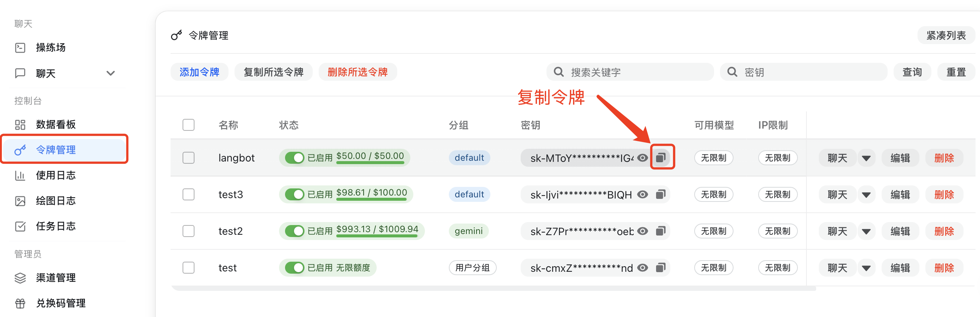
Task: Click the 添加令牌 button
Action: (x=199, y=72)
